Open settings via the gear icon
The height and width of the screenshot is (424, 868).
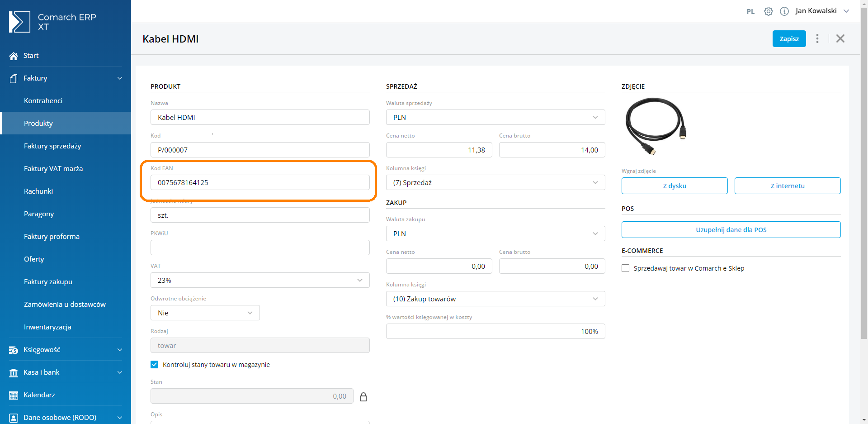(768, 11)
